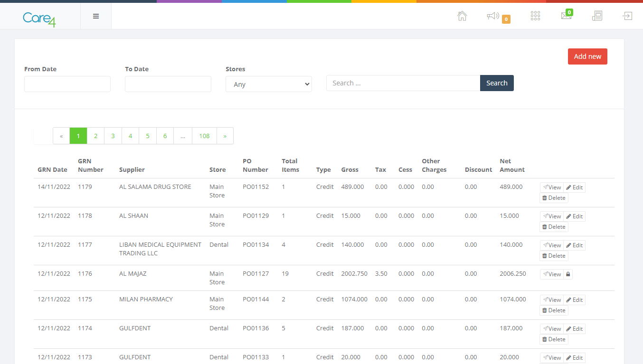The width and height of the screenshot is (643, 364).
Task: Delete GRN 1179 record
Action: click(x=554, y=198)
